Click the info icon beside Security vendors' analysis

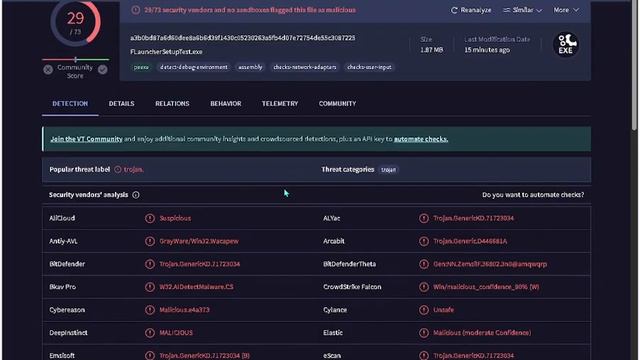coord(136,195)
